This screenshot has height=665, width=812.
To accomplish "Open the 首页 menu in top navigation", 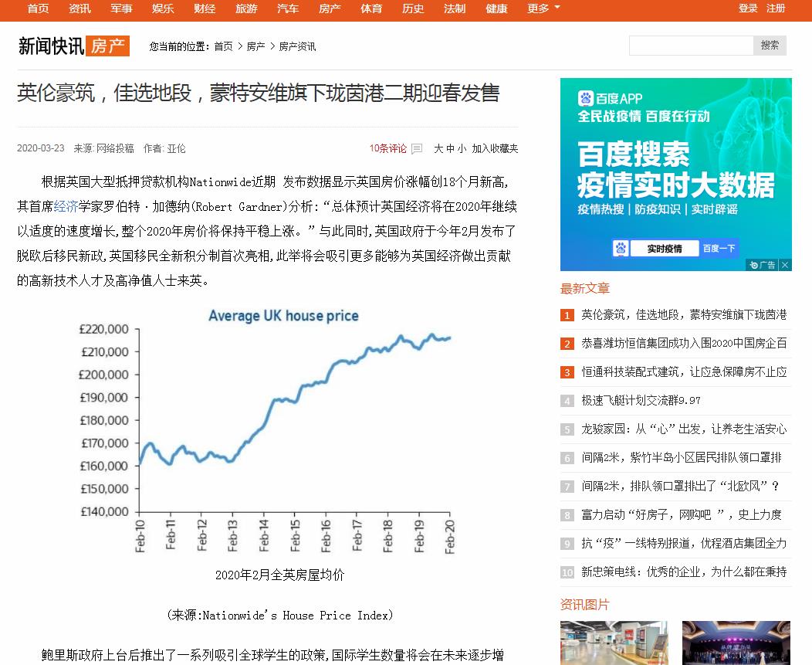I will (38, 8).
